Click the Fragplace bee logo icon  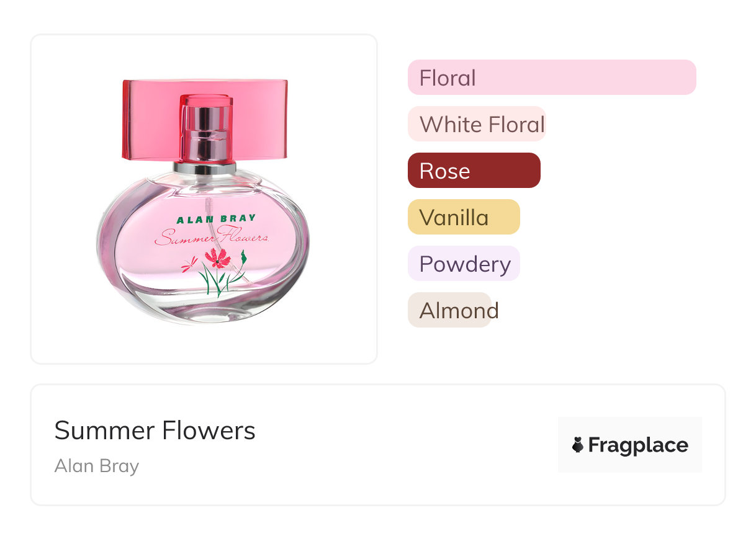pos(578,445)
